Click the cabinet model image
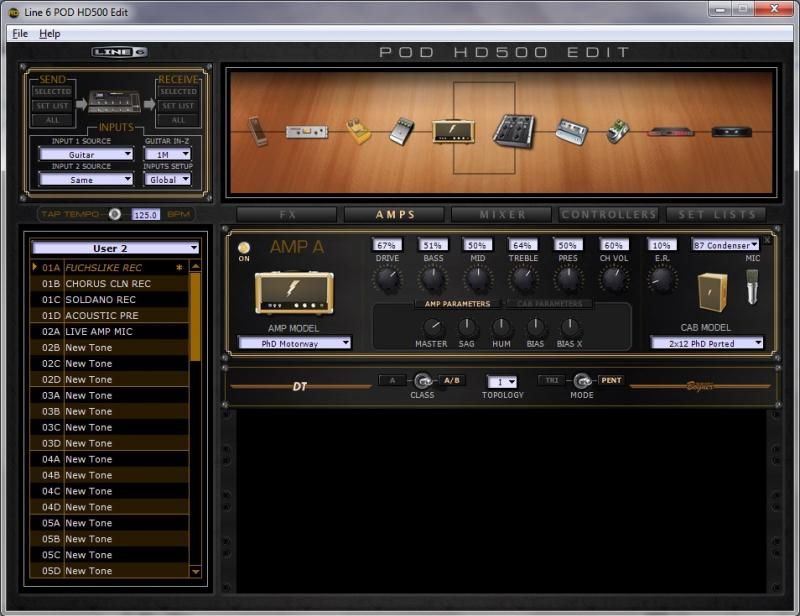The height and width of the screenshot is (616, 800). click(712, 291)
